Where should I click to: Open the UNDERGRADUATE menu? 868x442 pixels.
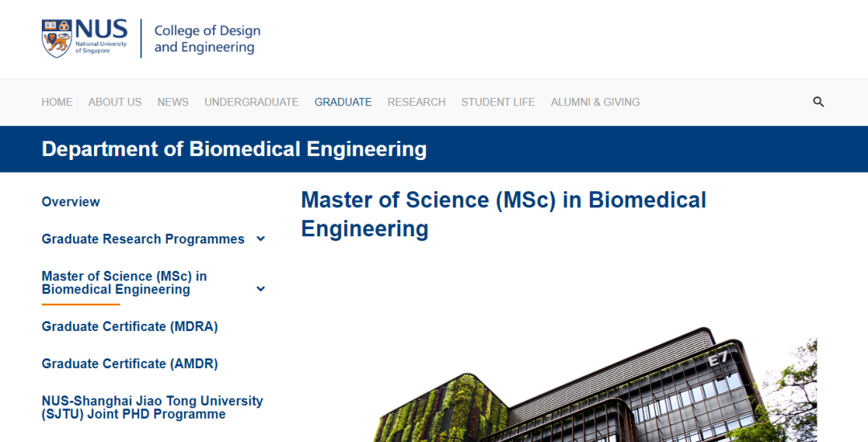[252, 102]
